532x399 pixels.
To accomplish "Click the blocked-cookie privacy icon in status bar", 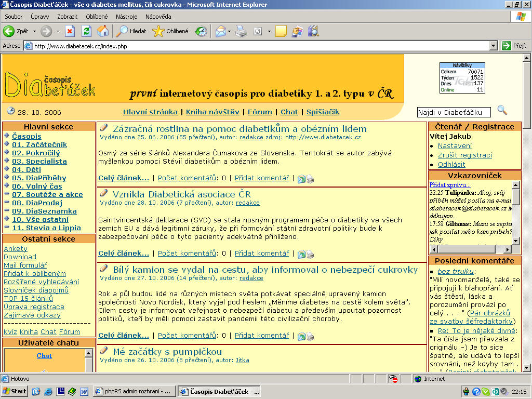I will 393,379.
